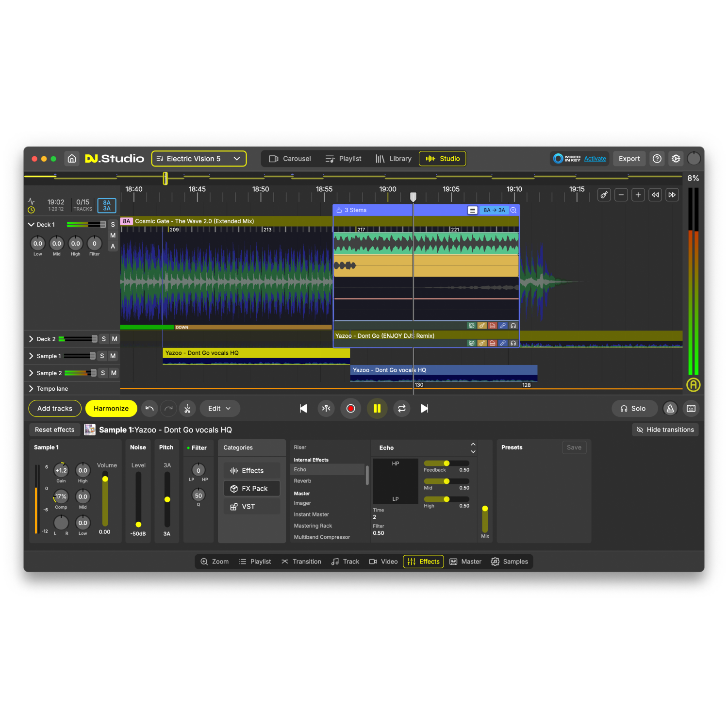Mute Sample 1 track
728x728 pixels.
point(113,356)
